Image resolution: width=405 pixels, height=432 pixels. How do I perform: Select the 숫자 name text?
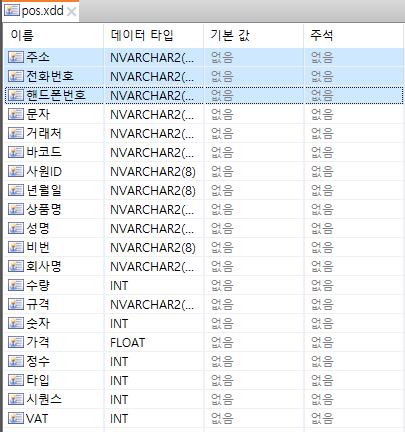(38, 323)
